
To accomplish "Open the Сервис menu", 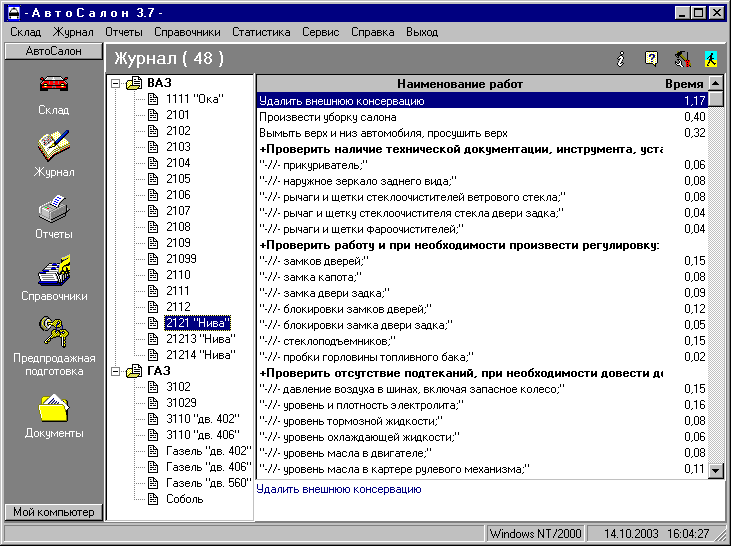I will pyautogui.click(x=321, y=32).
